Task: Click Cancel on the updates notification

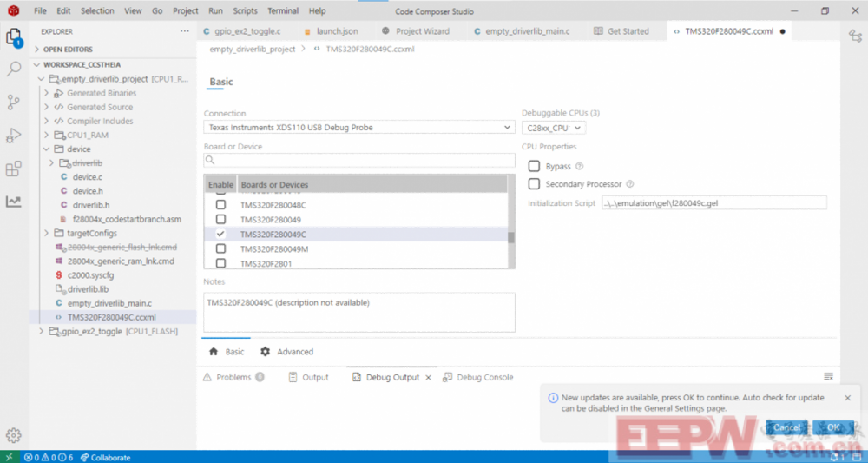Action: 786,427
